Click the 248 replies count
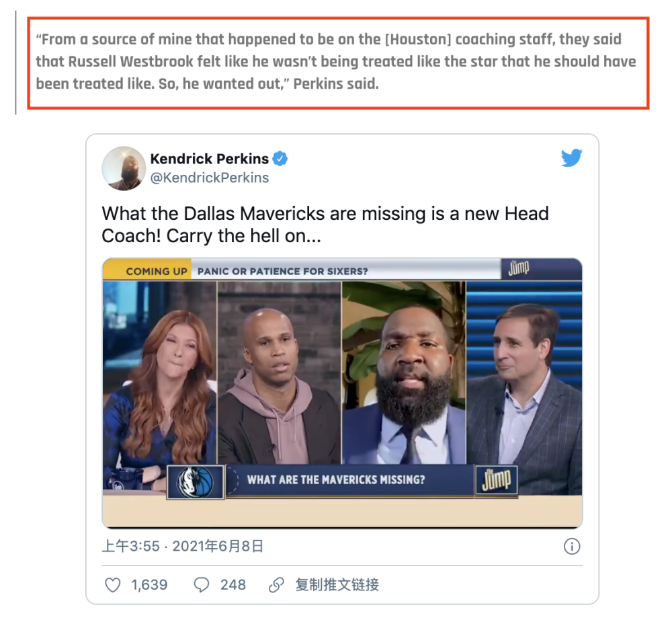 (233, 585)
